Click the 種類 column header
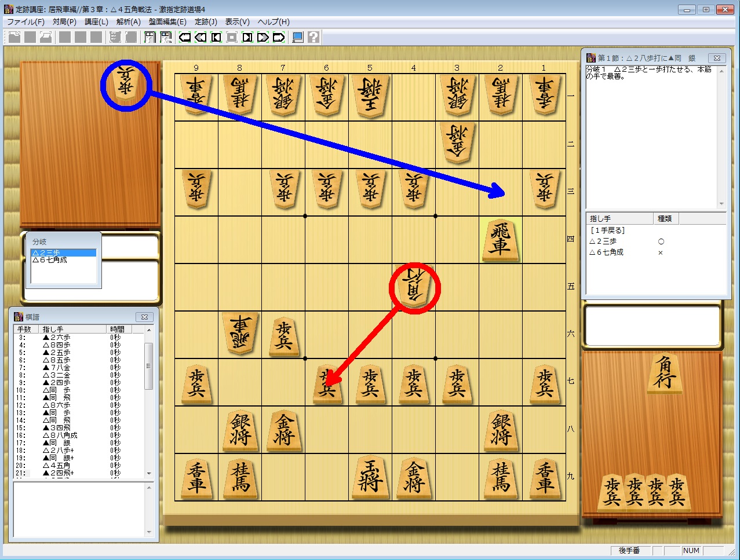The width and height of the screenshot is (740, 560). click(x=665, y=219)
